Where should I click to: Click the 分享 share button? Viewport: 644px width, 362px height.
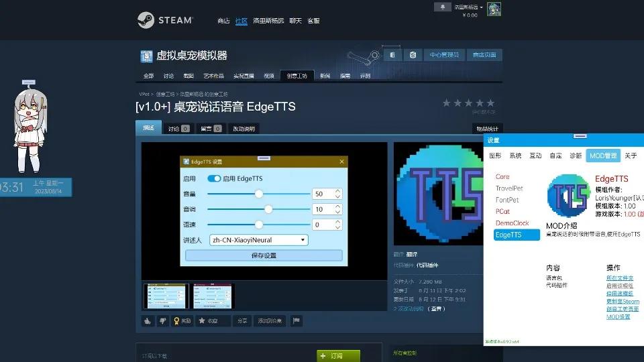click(242, 320)
